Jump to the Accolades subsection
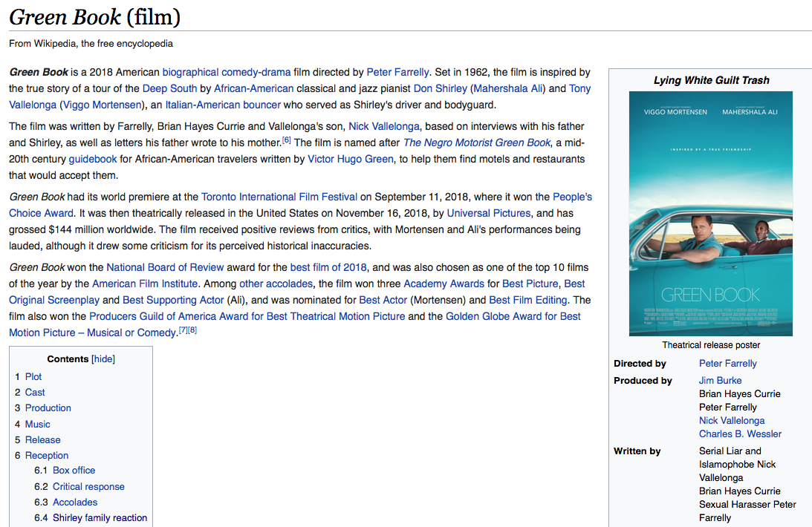 (75, 503)
